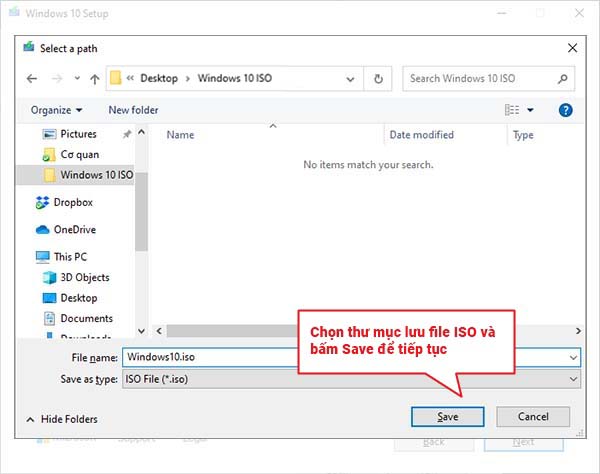Screen dimensions: 600x474
Task: Click the Cancel button
Action: (x=533, y=417)
